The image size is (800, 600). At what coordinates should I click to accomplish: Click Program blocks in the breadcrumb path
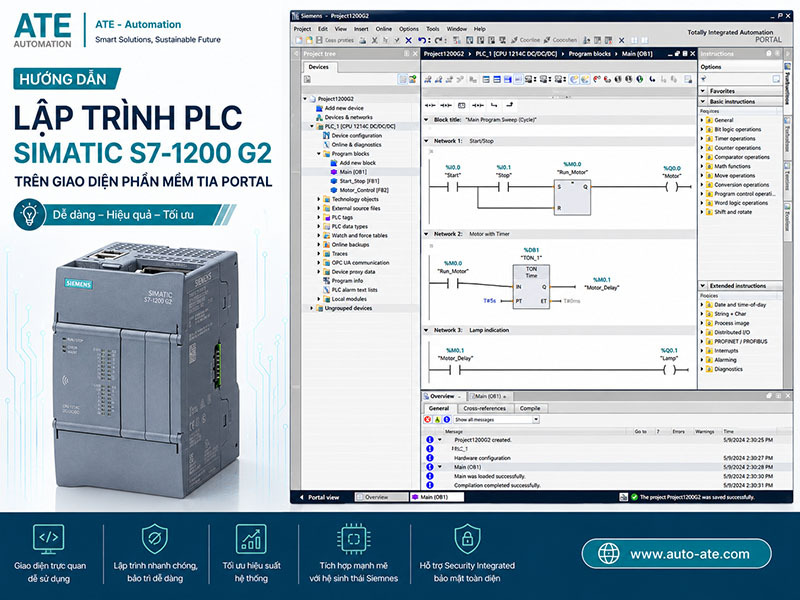[589, 54]
